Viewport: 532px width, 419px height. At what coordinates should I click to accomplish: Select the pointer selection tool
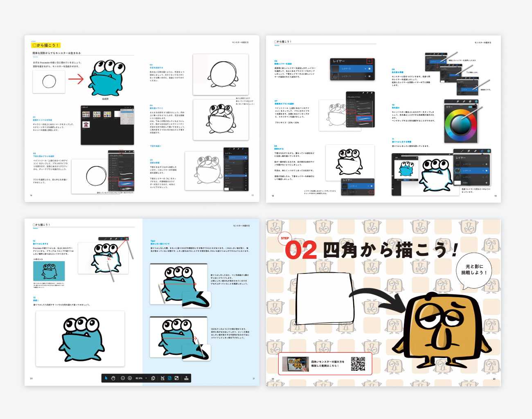pos(106,378)
